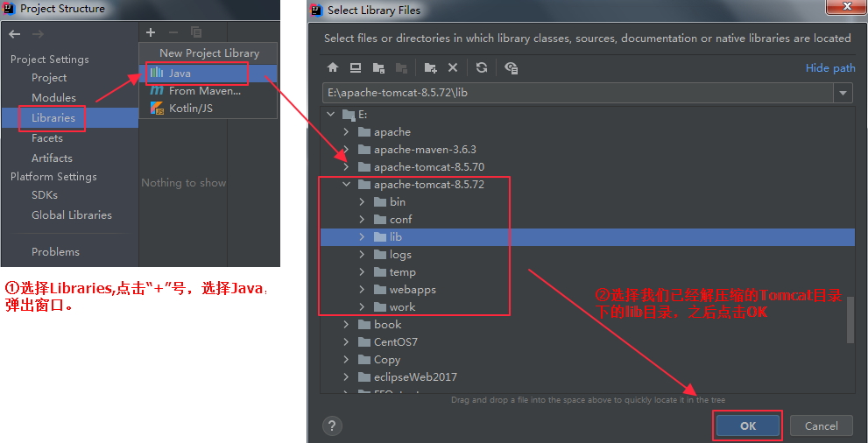Expand the logs folder chevron

tap(362, 255)
